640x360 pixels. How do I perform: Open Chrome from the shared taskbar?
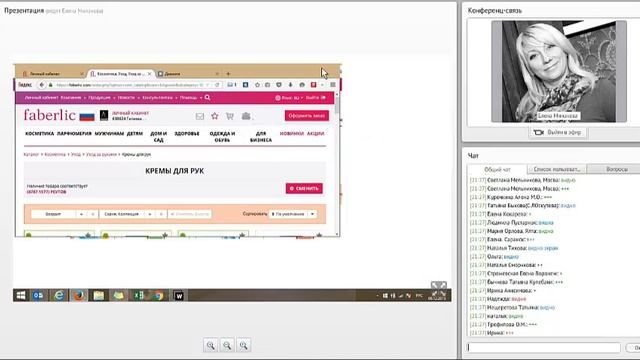[x=158, y=295]
